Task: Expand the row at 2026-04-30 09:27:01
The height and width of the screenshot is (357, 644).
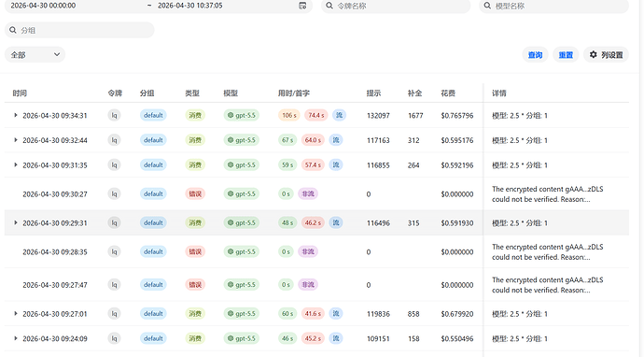Action: [16, 313]
